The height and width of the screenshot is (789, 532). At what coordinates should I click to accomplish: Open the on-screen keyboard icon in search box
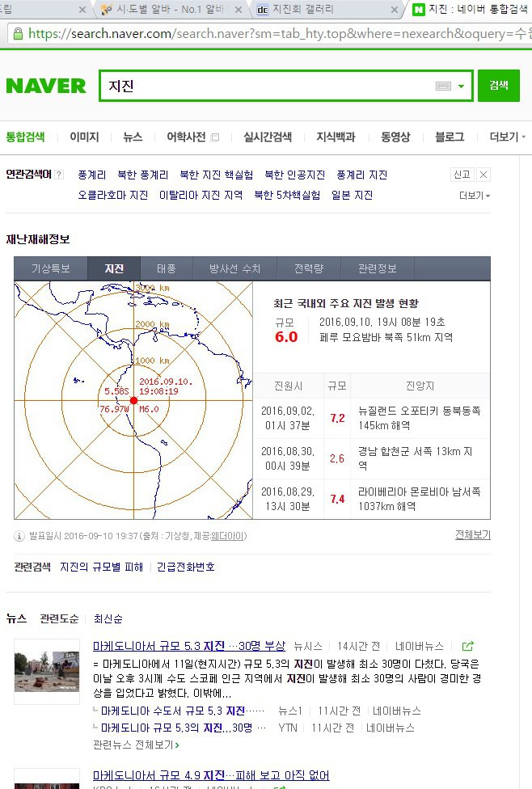443,86
